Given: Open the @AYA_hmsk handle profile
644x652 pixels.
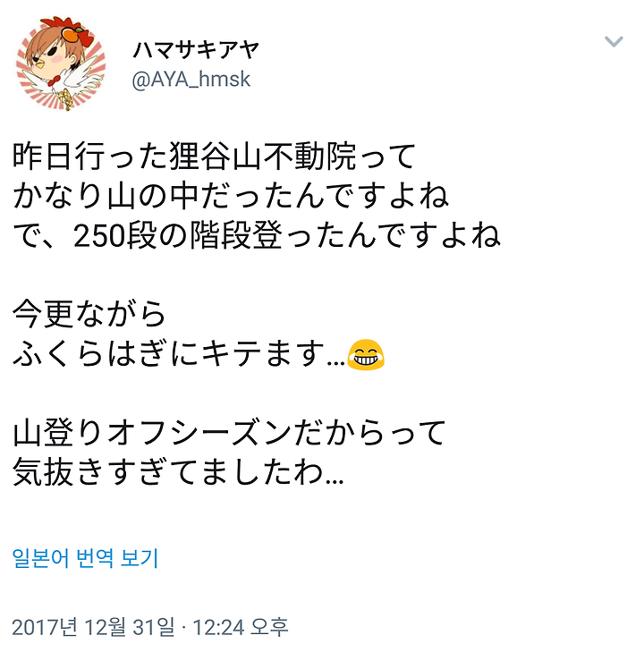Looking at the screenshot, I should (191, 80).
